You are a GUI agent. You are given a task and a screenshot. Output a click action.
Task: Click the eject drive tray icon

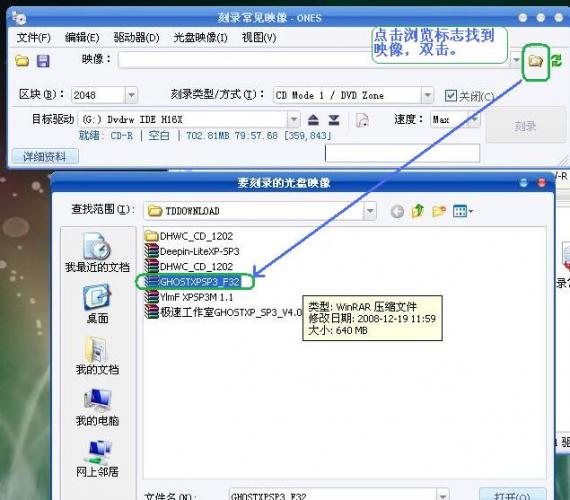(313, 120)
